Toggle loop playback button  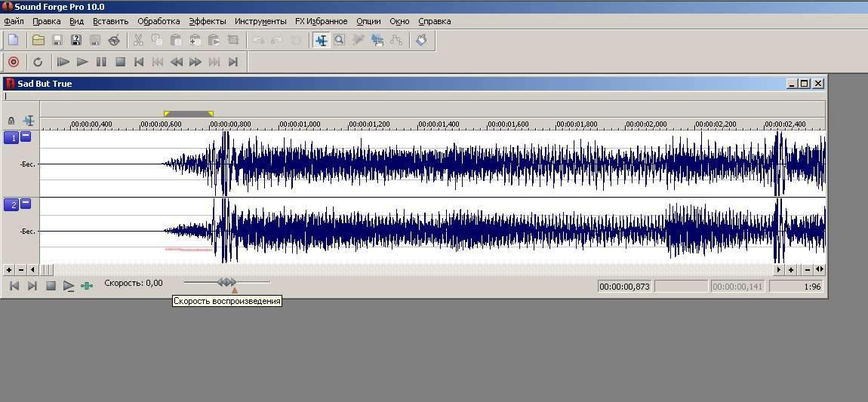[38, 62]
